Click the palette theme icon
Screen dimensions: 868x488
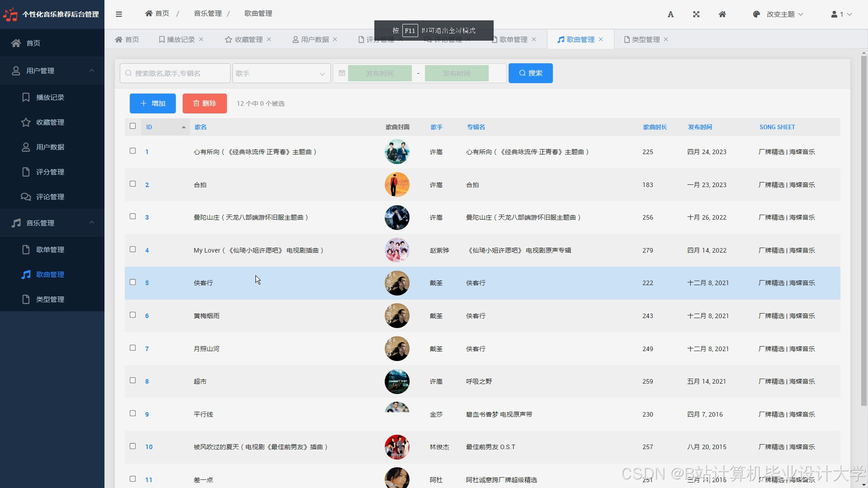point(756,14)
